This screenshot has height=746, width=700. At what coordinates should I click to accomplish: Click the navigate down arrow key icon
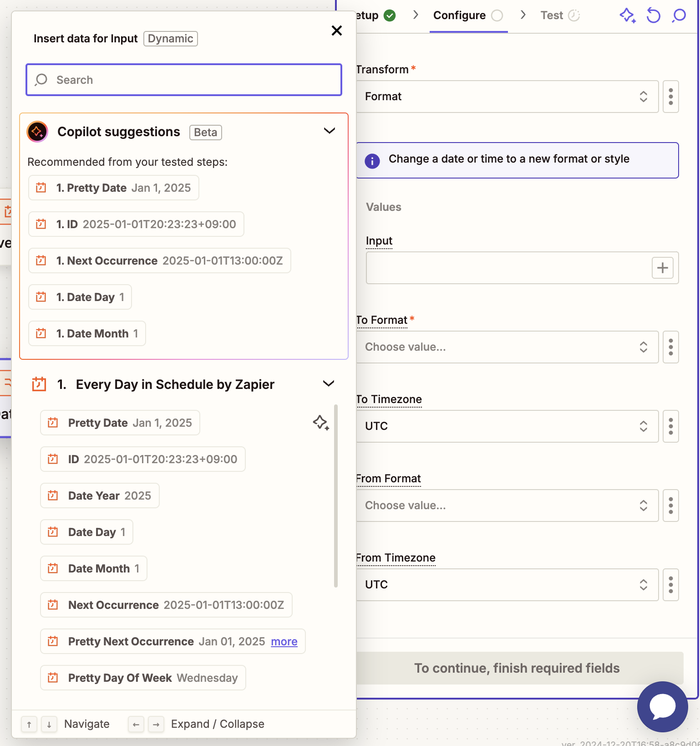pyautogui.click(x=49, y=724)
